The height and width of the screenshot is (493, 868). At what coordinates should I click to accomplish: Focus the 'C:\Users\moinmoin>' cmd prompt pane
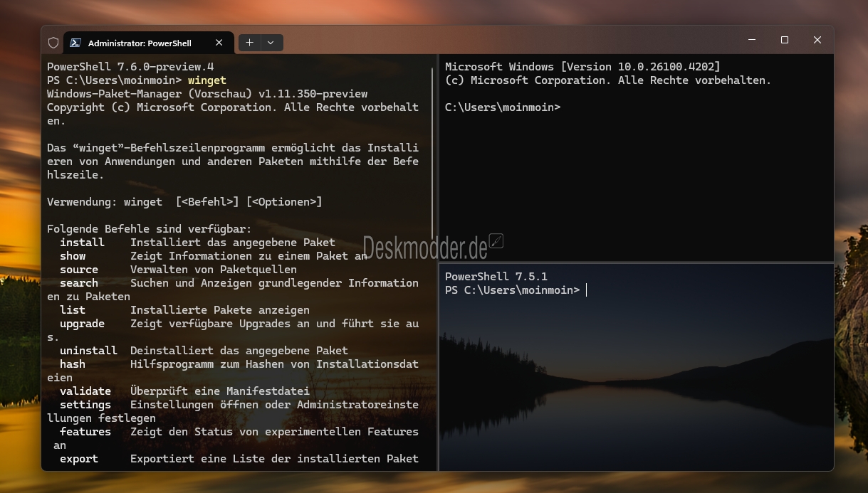[503, 107]
